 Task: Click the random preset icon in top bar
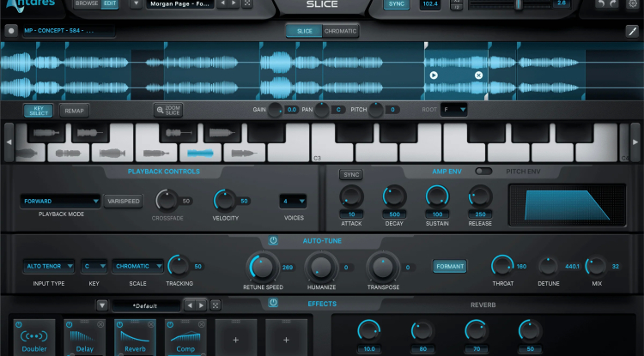tap(246, 3)
